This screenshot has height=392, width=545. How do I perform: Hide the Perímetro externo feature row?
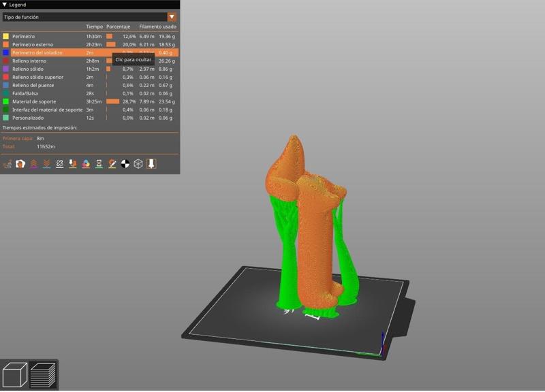click(x=90, y=44)
